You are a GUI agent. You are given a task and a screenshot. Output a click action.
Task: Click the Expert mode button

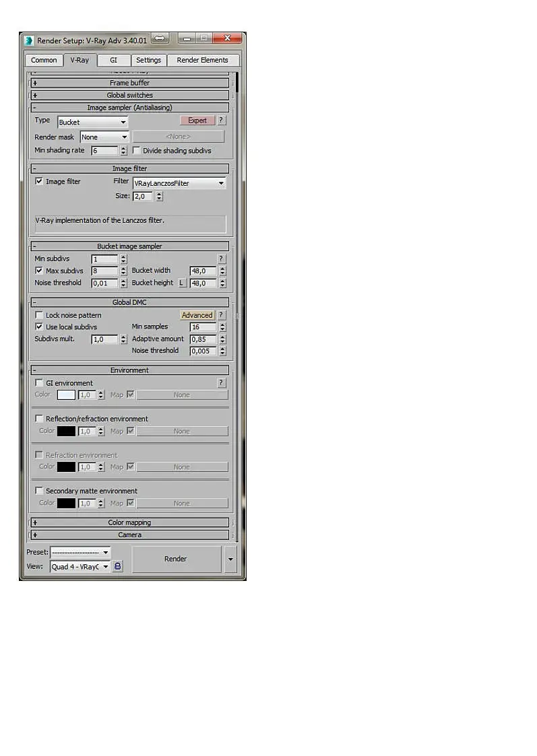[197, 121]
